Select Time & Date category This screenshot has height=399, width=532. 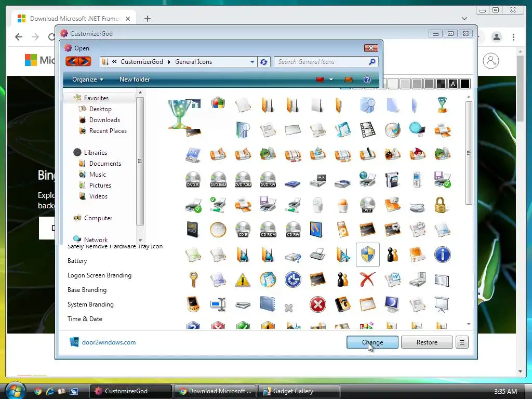85,319
